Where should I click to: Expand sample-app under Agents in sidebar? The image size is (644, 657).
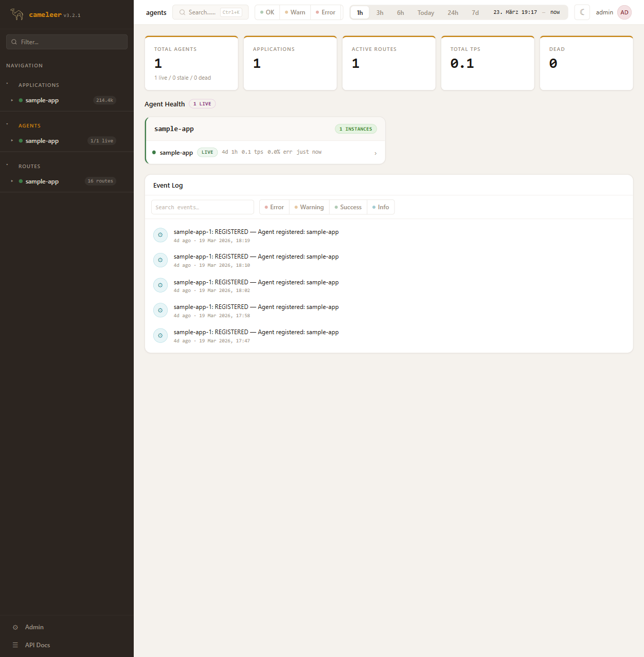click(x=12, y=140)
